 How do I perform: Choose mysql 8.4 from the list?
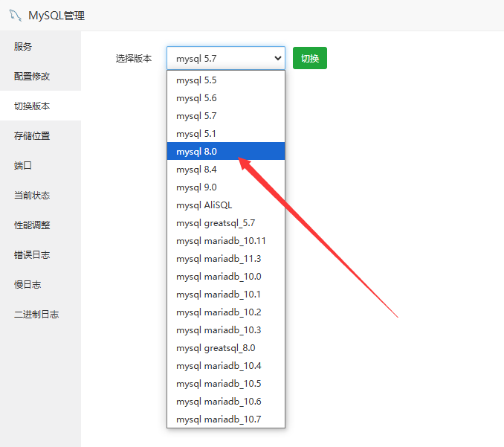(x=226, y=169)
